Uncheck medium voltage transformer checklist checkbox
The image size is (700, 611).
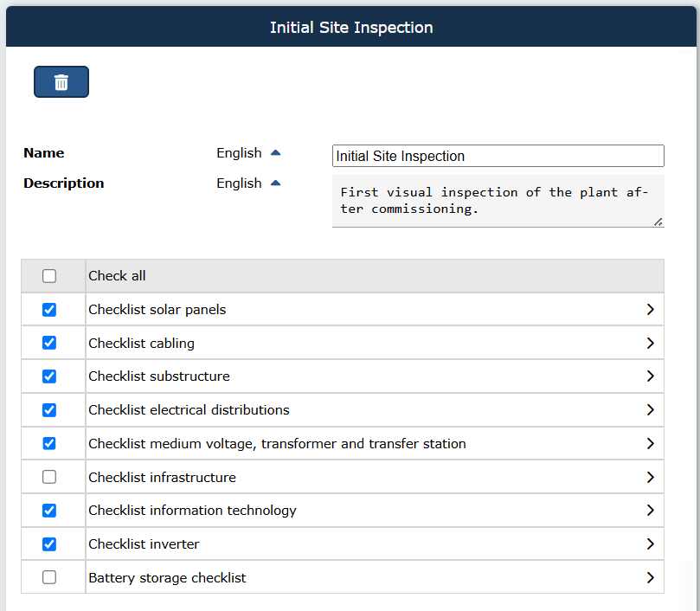click(x=49, y=443)
